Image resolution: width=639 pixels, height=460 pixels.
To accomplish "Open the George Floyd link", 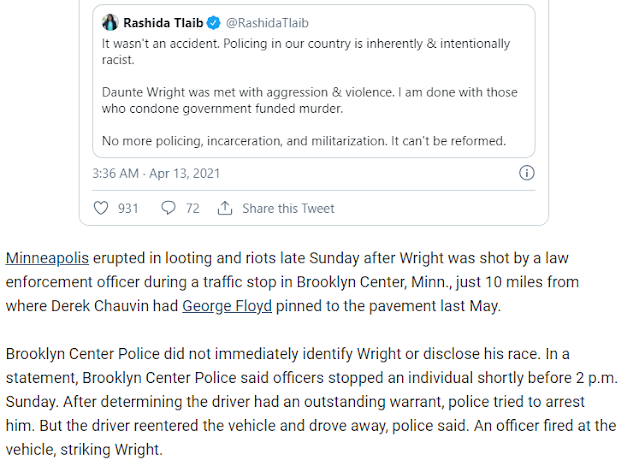I will pos(227,306).
